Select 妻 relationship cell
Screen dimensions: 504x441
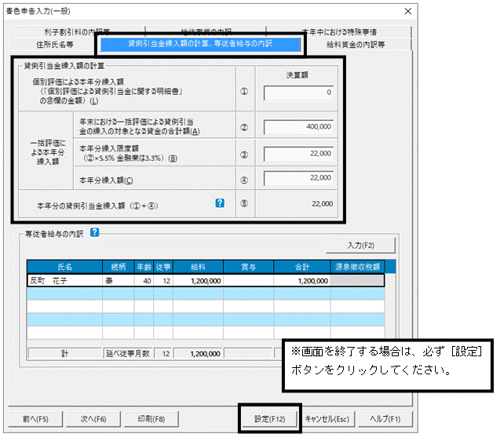click(x=119, y=281)
